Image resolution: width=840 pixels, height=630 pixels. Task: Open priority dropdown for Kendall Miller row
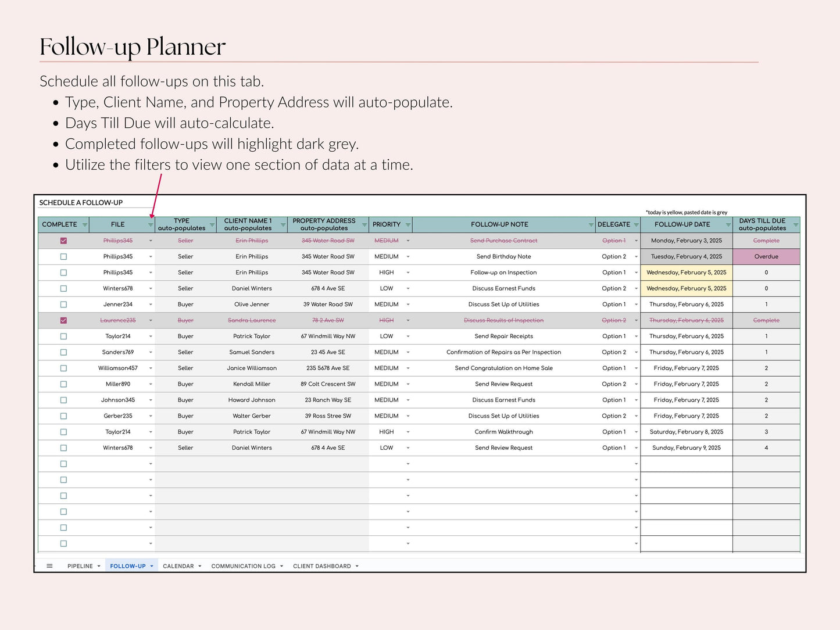(x=408, y=384)
